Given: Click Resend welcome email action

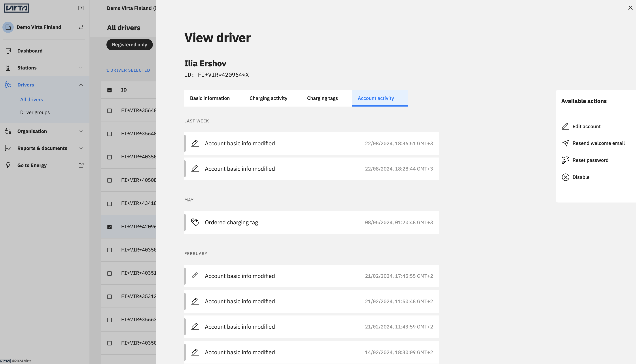Looking at the screenshot, I should click(x=598, y=143).
